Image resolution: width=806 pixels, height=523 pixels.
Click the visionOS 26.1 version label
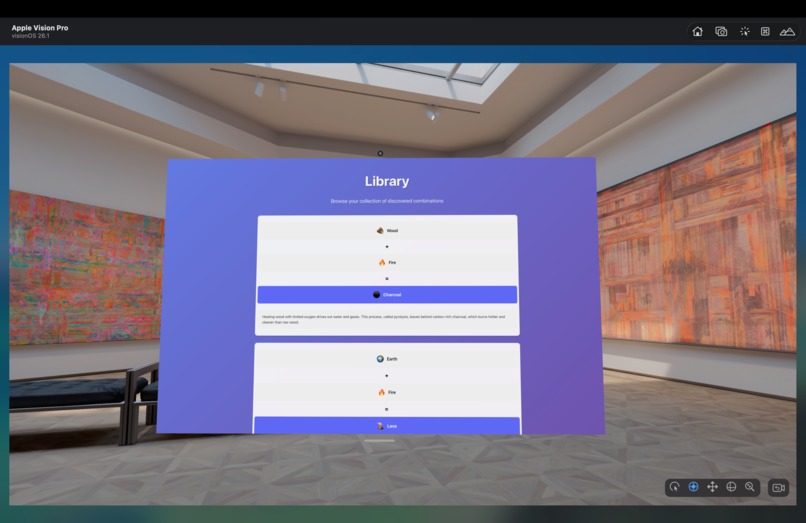pos(31,36)
